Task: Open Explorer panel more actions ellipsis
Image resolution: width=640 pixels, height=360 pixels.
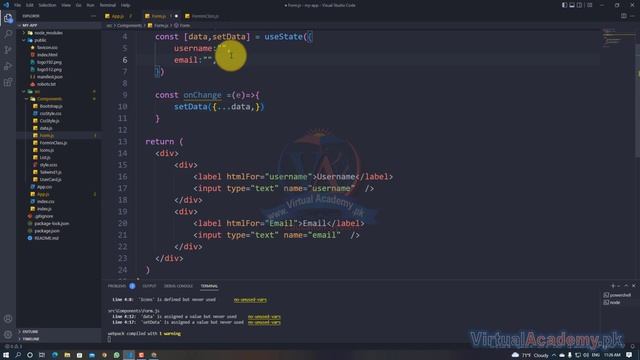Action: pyautogui.click(x=93, y=16)
